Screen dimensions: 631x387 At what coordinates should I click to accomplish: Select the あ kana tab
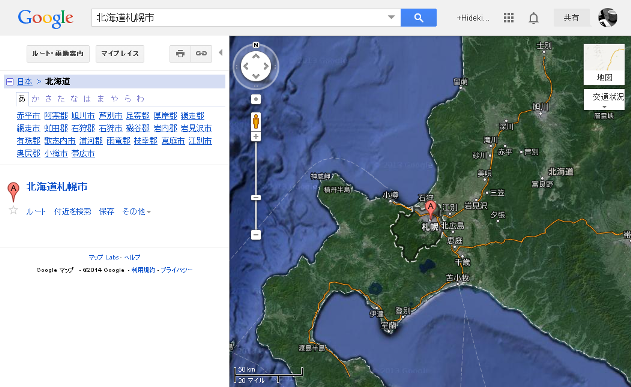[x=22, y=99]
